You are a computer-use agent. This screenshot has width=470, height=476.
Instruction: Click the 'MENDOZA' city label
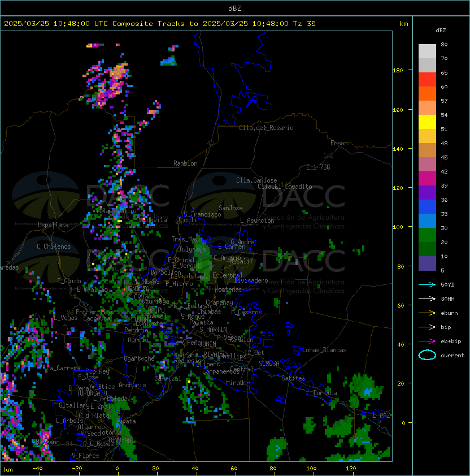tap(137, 288)
